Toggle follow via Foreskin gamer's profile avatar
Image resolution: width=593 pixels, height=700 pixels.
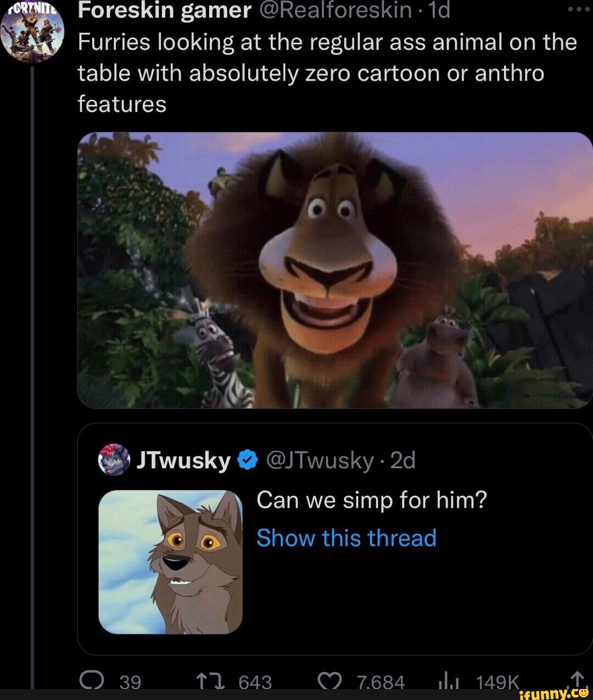31,31
